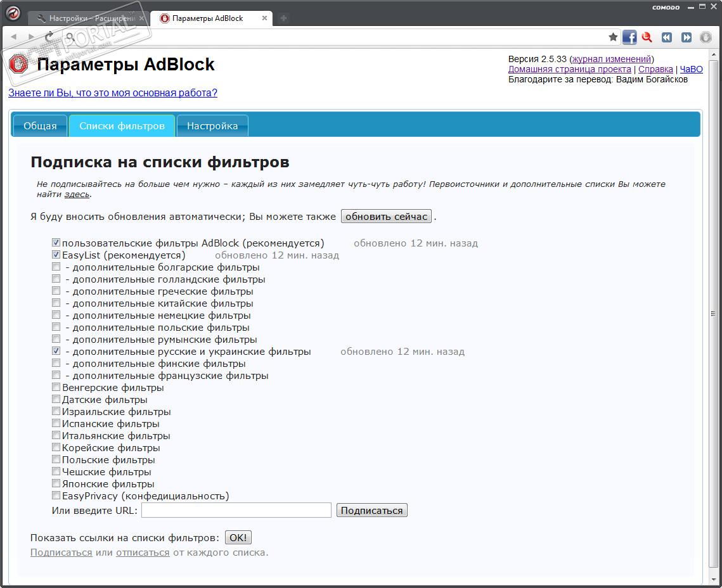
Task: Open the Facebook share toolbar icon
Action: (x=629, y=37)
